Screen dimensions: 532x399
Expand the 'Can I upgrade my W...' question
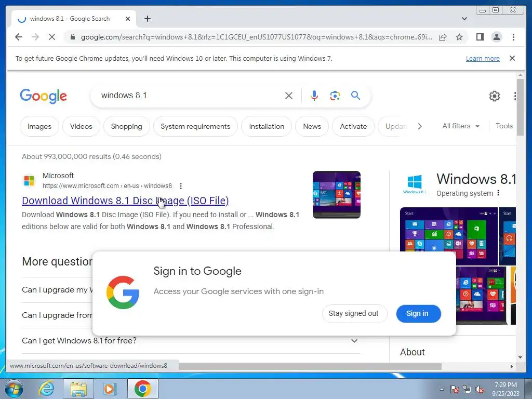point(57,290)
